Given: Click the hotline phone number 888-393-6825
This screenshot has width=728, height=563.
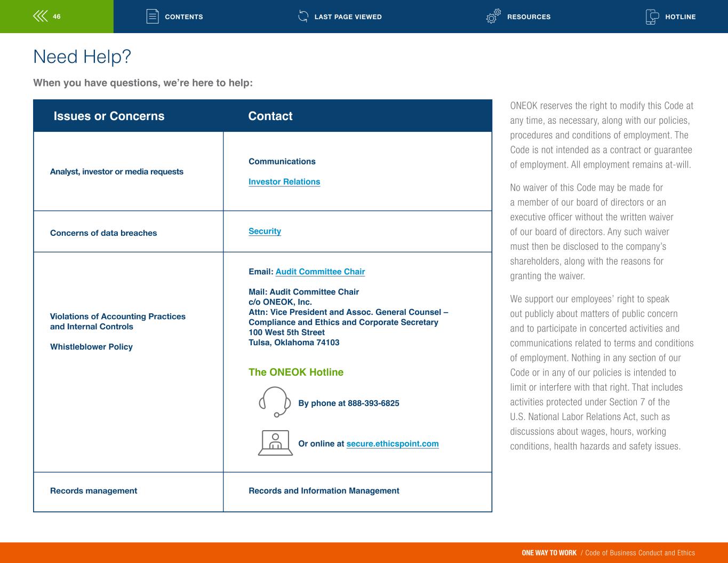Looking at the screenshot, I should point(373,403).
